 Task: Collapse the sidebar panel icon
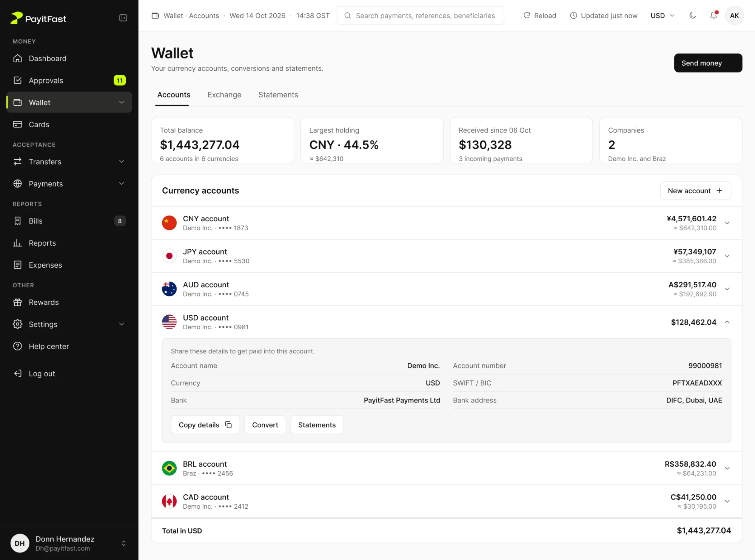(123, 18)
